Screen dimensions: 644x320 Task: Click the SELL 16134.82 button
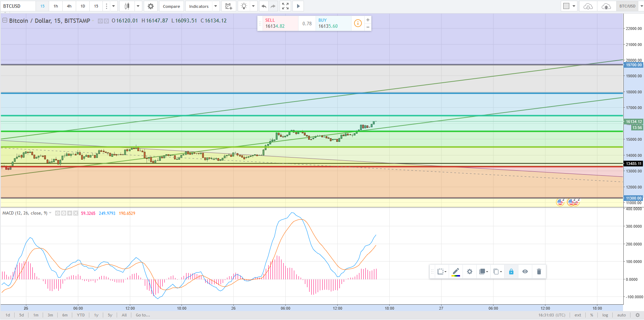(x=280, y=23)
